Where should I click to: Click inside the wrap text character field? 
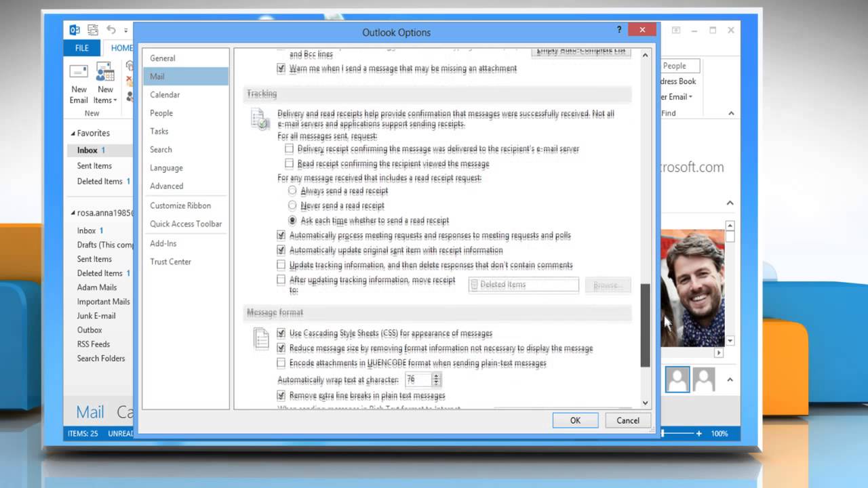418,380
